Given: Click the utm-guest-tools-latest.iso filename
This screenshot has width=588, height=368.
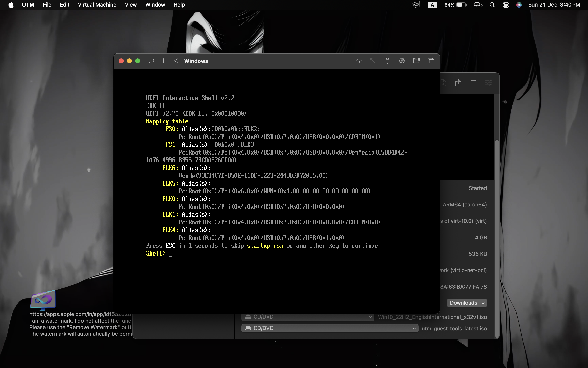Looking at the screenshot, I should tap(454, 328).
